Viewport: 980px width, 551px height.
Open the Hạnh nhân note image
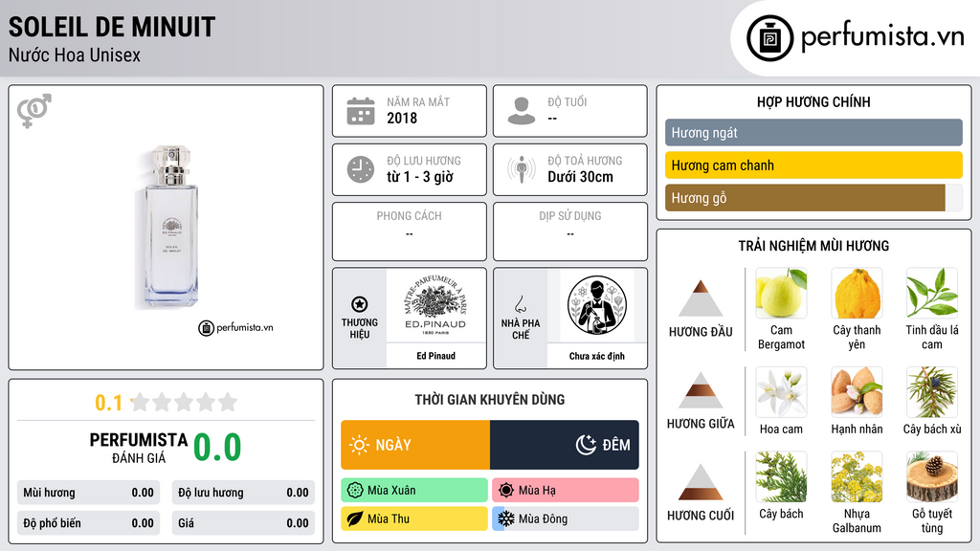[857, 391]
